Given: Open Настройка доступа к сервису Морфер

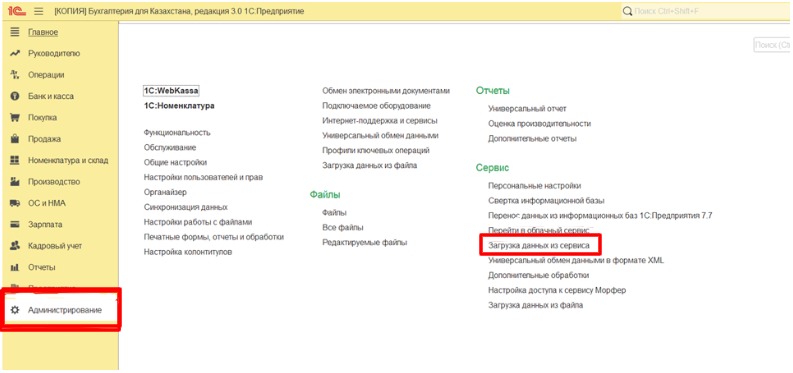Looking at the screenshot, I should [x=557, y=290].
